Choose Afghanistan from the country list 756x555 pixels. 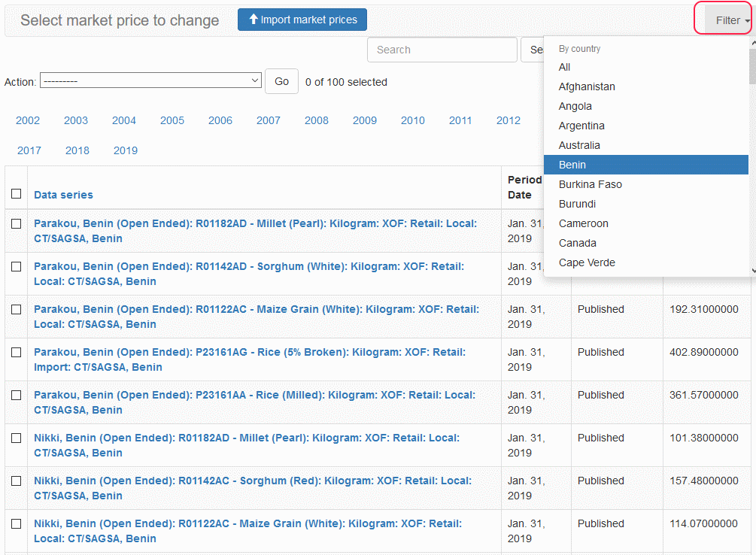587,86
